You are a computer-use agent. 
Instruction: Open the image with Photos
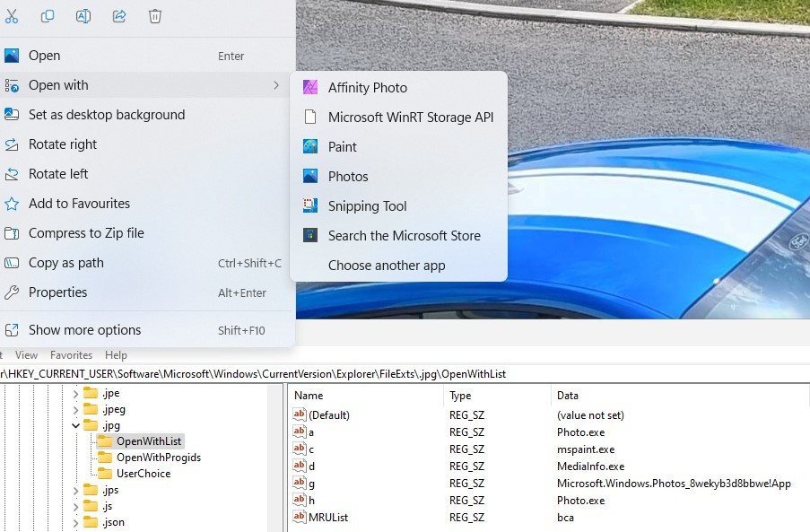346,176
